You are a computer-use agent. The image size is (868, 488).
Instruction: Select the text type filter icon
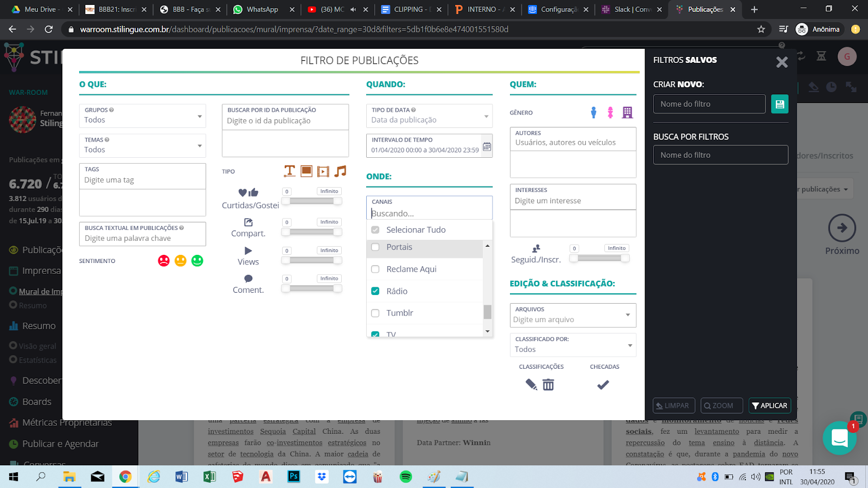(290, 171)
